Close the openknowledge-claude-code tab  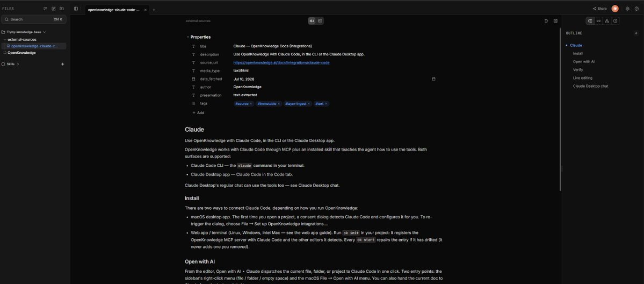coord(146,10)
